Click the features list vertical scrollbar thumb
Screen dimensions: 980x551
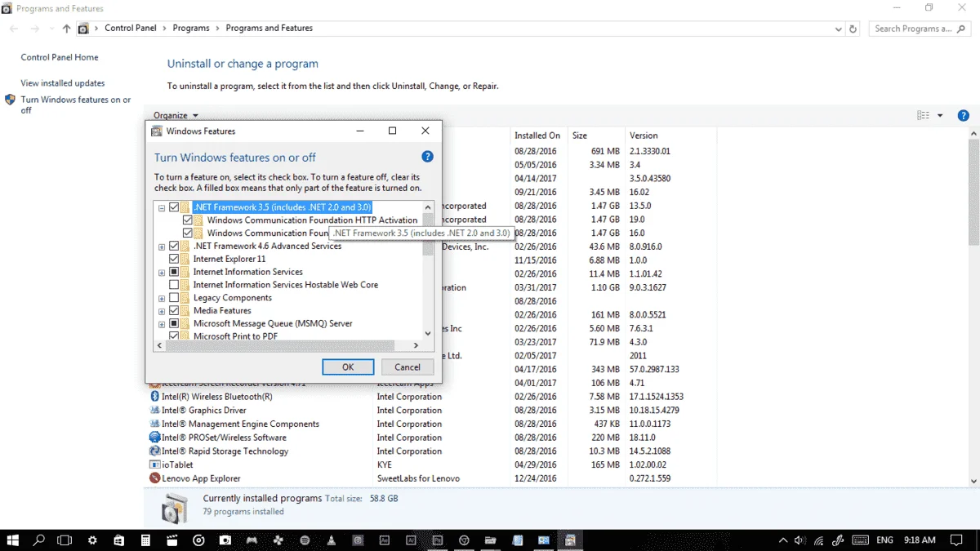428,235
